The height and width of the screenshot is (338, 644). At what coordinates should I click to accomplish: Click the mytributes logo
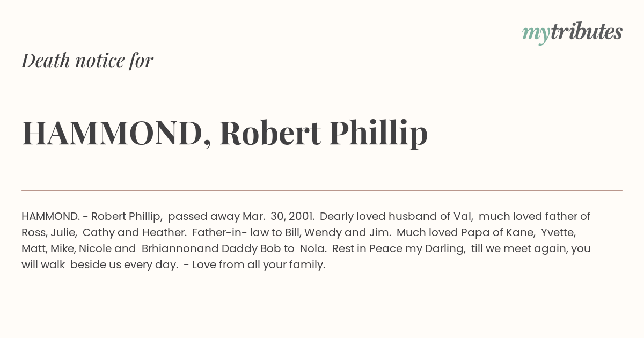pyautogui.click(x=572, y=33)
